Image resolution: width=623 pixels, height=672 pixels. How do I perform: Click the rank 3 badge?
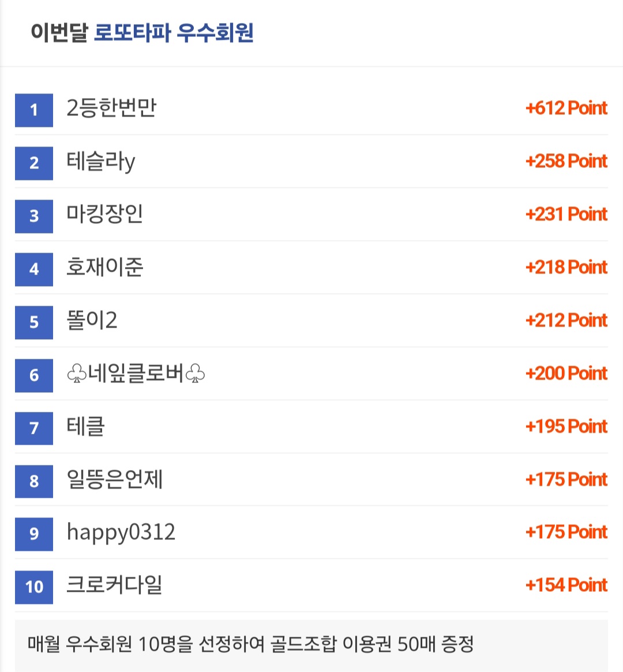tap(34, 216)
